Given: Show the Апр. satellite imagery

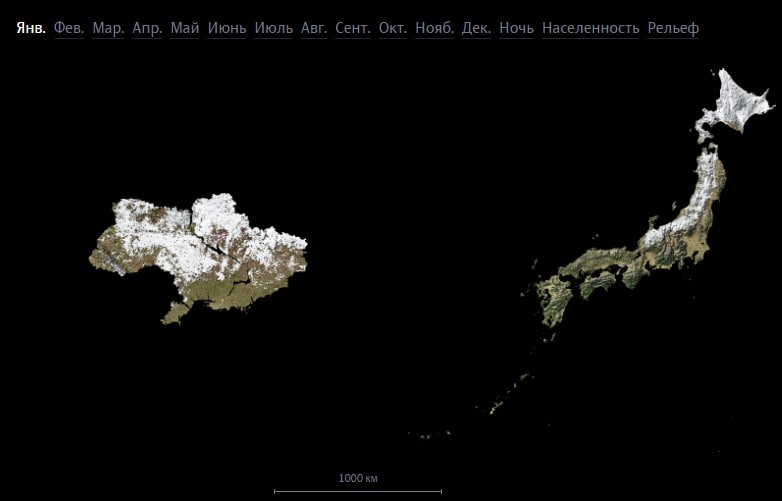Looking at the screenshot, I should [147, 28].
